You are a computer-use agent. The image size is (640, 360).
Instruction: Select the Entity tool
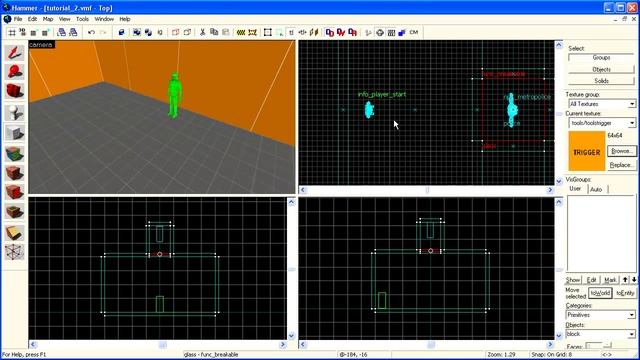pyautogui.click(x=15, y=113)
